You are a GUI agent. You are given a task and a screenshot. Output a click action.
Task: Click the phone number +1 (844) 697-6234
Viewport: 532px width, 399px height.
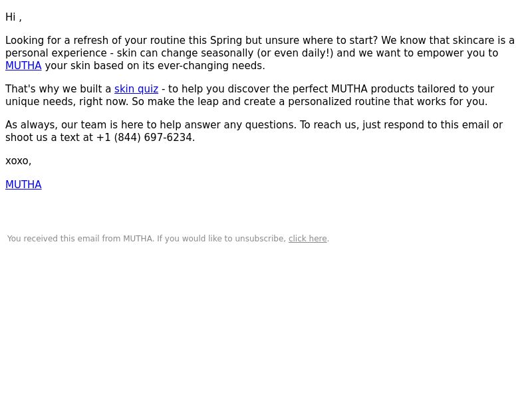click(144, 138)
